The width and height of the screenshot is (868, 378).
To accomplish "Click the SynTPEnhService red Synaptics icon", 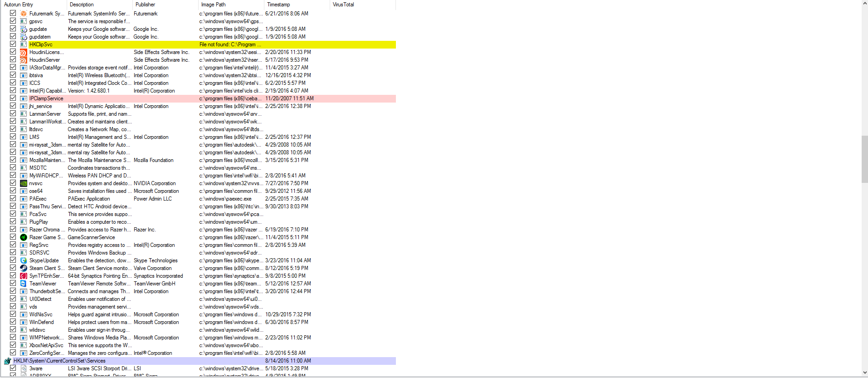I will (24, 276).
